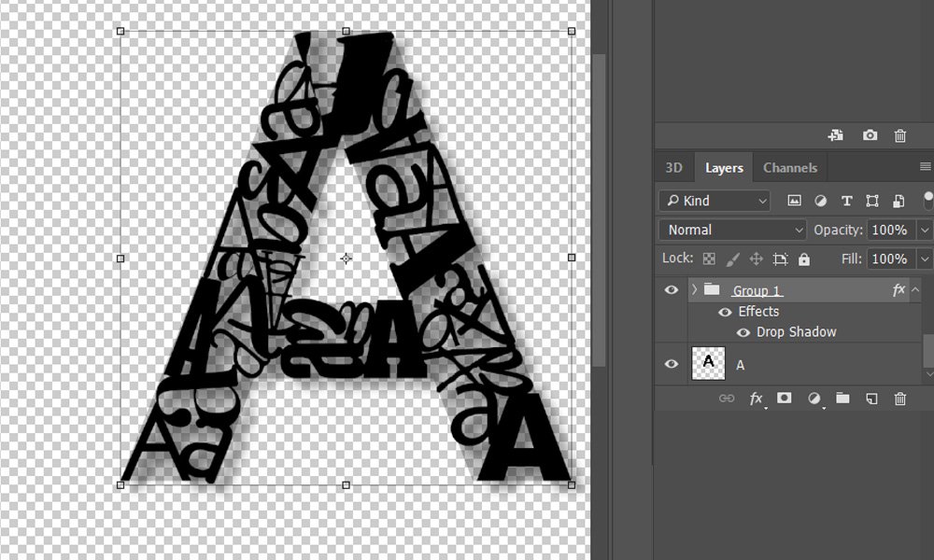Viewport: 934px width, 560px height.
Task: Switch to the 3D tab
Action: pyautogui.click(x=673, y=167)
